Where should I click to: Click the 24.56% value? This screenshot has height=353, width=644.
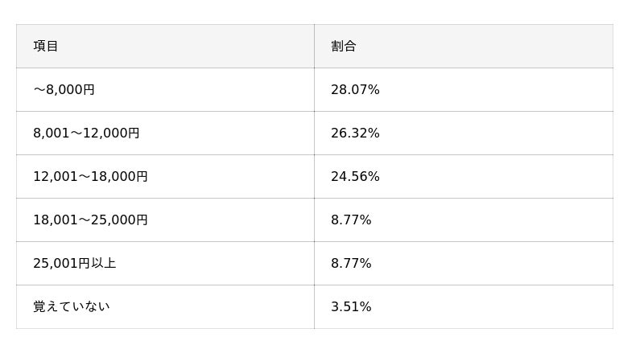click(355, 177)
